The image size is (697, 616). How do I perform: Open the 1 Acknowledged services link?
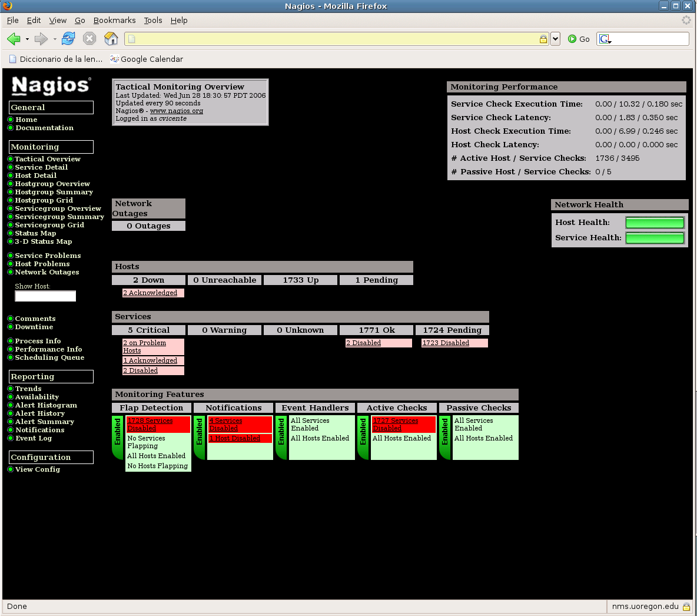tap(150, 360)
